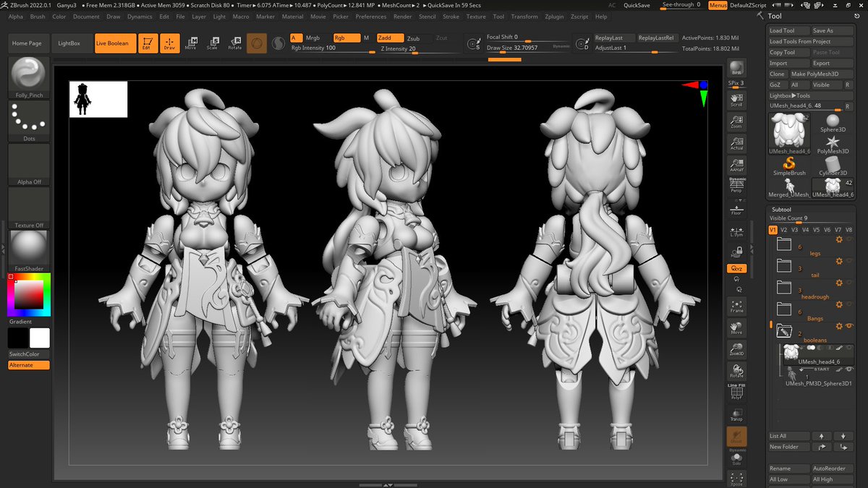Expand the Bangs subtool folder
This screenshot has width=868, height=488.
(784, 309)
